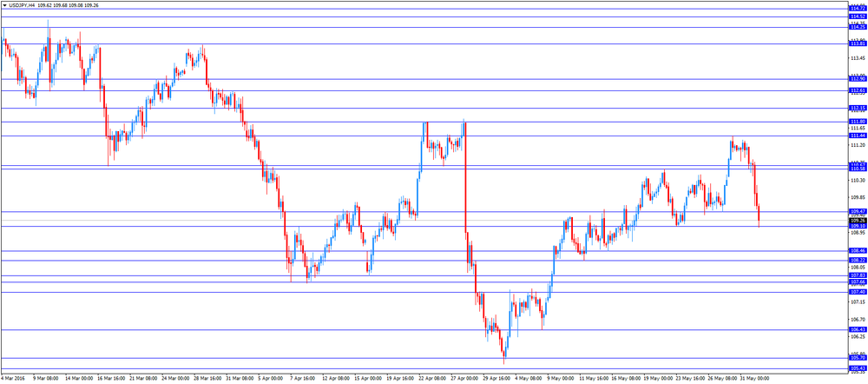Click the 15 Apr 00:00 time label
The height and width of the screenshot is (384, 868).
[x=367, y=379]
